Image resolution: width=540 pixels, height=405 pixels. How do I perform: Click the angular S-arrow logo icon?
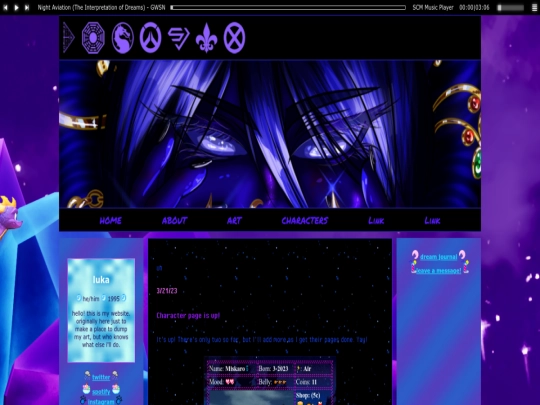click(178, 39)
